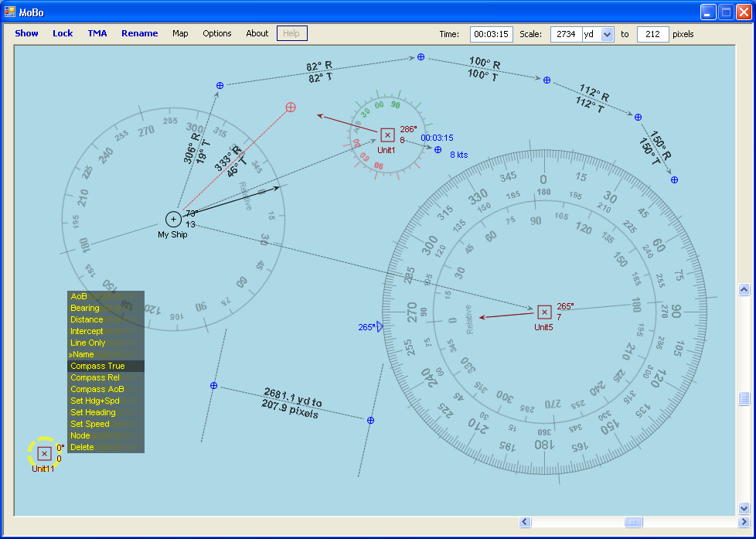Select the Unit5 contact box icon
Screen dimensions: 756x539
point(544,312)
